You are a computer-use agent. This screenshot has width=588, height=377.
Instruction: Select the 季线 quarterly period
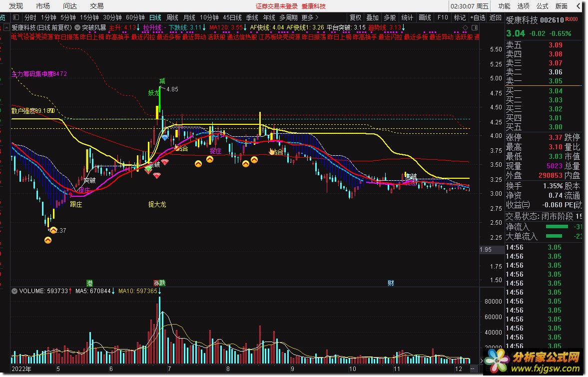(252, 17)
